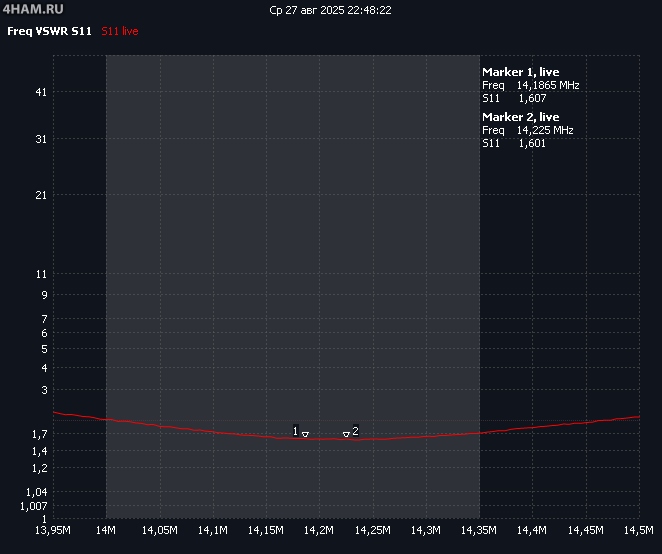Click the Marker 1, live heading
Viewport: 662px width, 554px height.
point(520,72)
